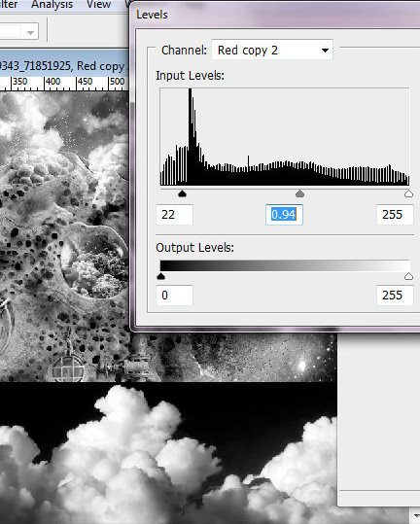The image size is (420, 524).
Task: Select the input highlight field showing 255
Action: click(x=395, y=215)
